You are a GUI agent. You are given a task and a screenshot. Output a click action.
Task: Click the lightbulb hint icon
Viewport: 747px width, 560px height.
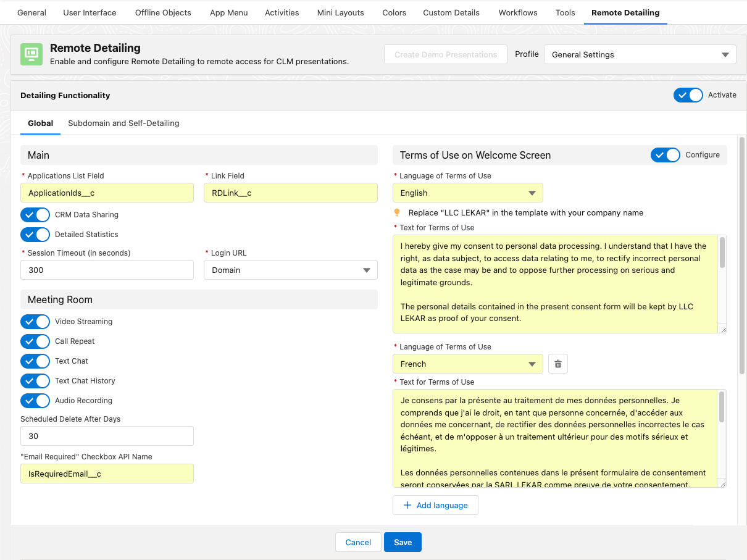(x=397, y=212)
